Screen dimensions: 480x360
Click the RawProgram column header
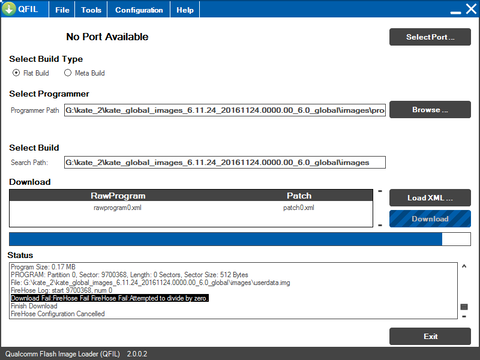[x=118, y=196]
